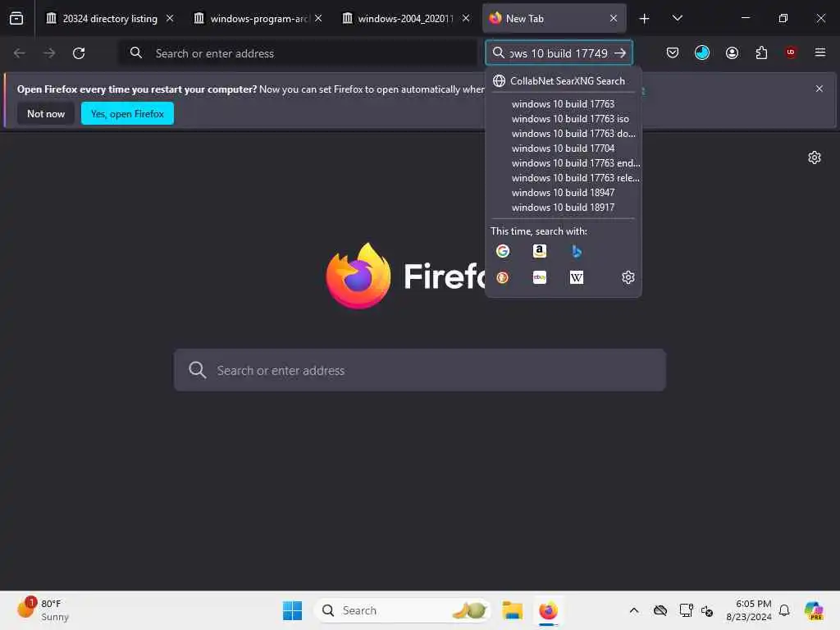Choose suggestion windows 10 build 17763 end...

click(563, 163)
